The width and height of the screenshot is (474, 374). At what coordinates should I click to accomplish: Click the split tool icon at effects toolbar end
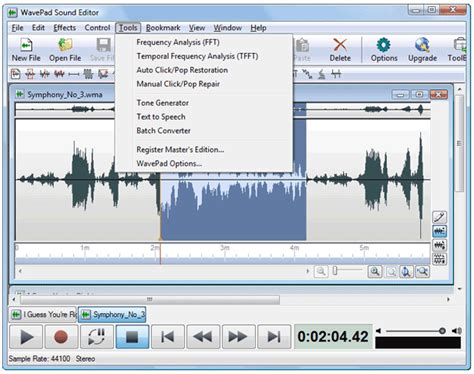pos(336,74)
